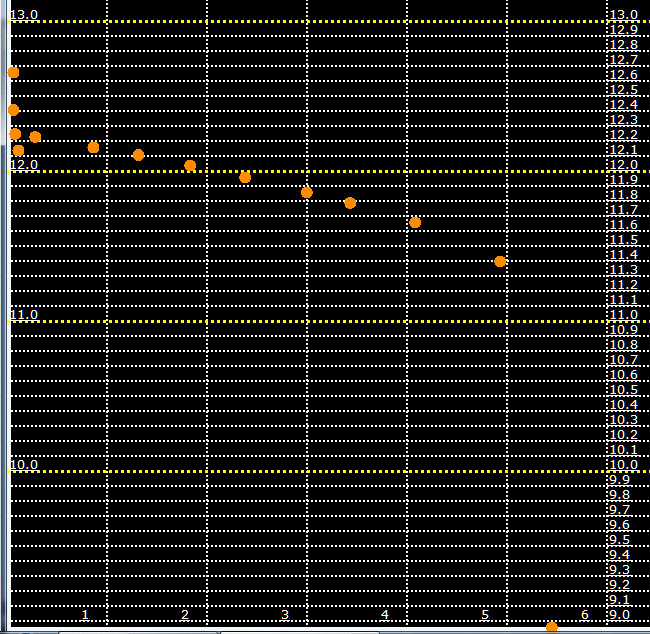
Task: Click the x-axis label 5
Action: click(485, 614)
